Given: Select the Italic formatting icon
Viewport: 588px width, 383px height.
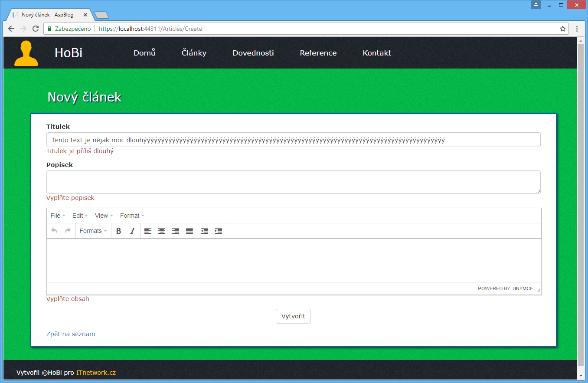Looking at the screenshot, I should click(x=132, y=230).
